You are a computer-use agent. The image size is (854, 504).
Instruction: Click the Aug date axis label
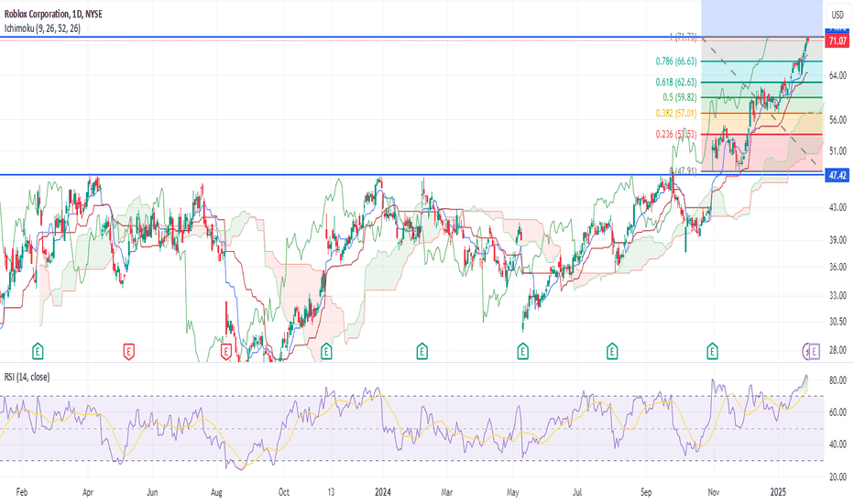[x=216, y=492]
